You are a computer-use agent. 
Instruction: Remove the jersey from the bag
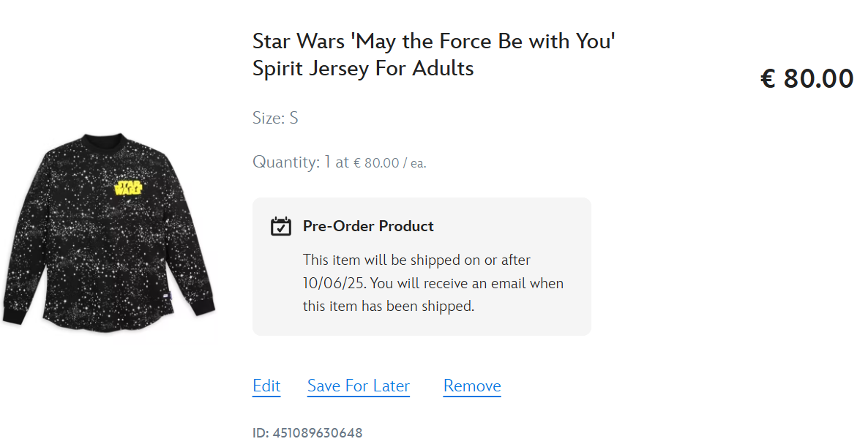coord(472,386)
